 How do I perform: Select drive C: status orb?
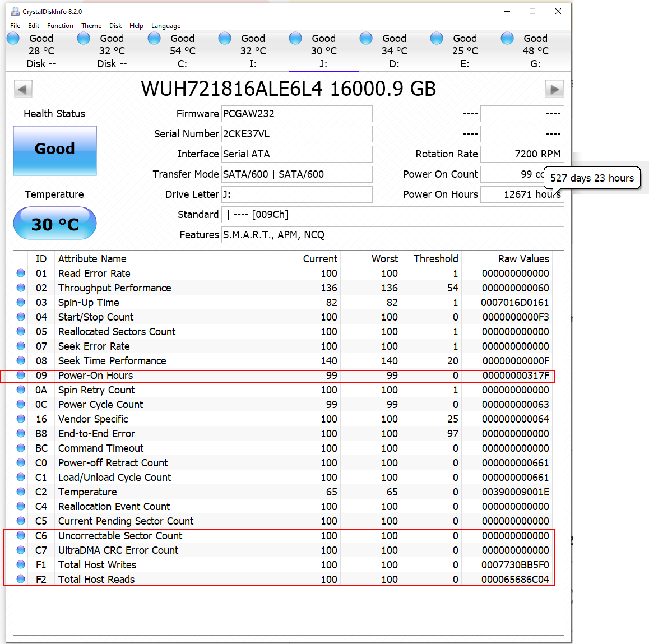click(154, 39)
